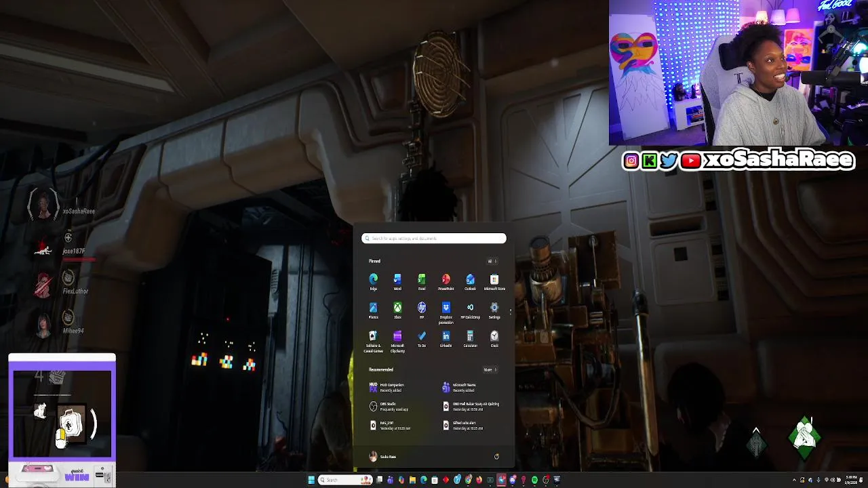Open Edge from pinned apps
Image resolution: width=868 pixels, height=488 pixels.
click(x=373, y=282)
